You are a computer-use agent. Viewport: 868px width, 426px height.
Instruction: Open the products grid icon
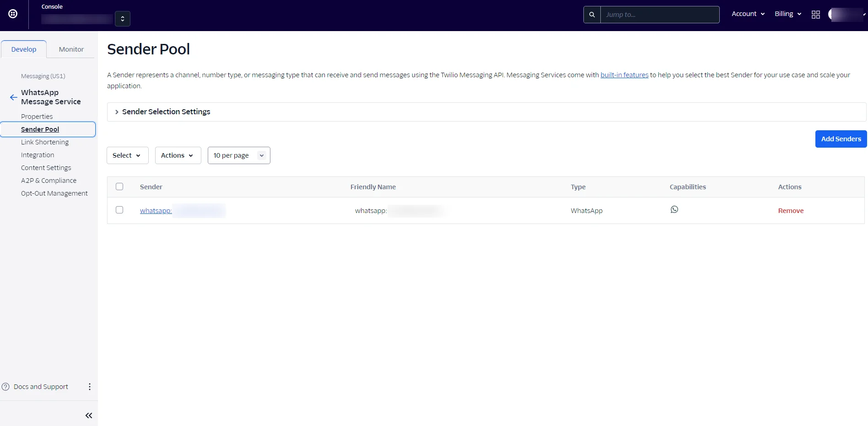816,15
